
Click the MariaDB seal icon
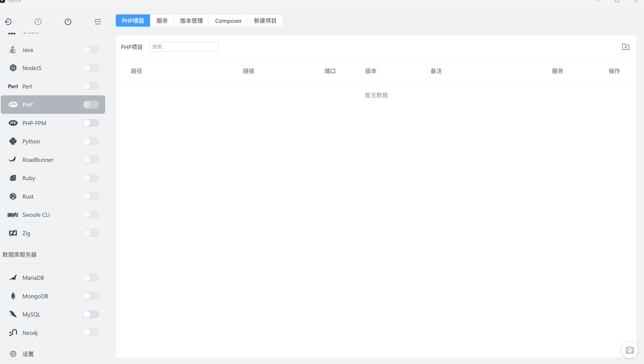tap(13, 278)
